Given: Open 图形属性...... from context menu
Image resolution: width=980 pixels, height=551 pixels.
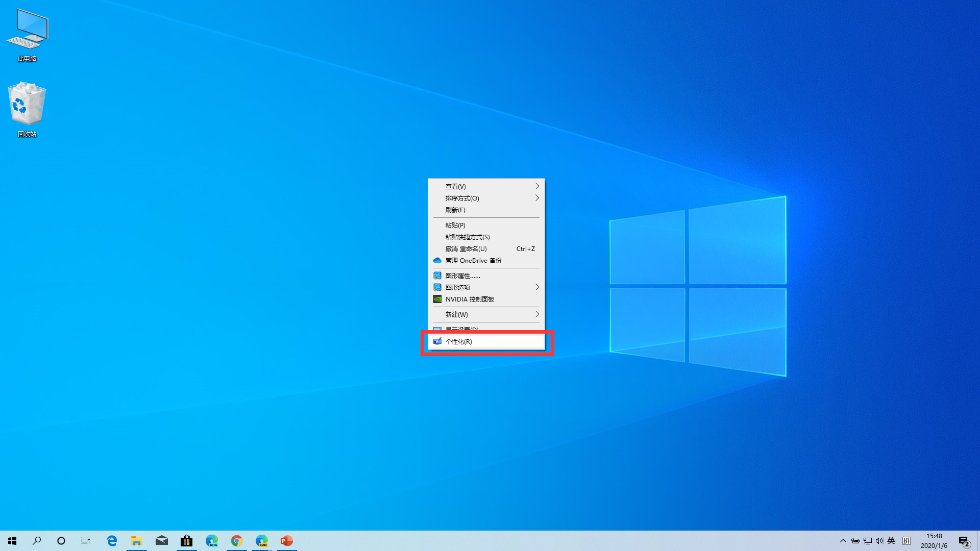Looking at the screenshot, I should tap(486, 275).
